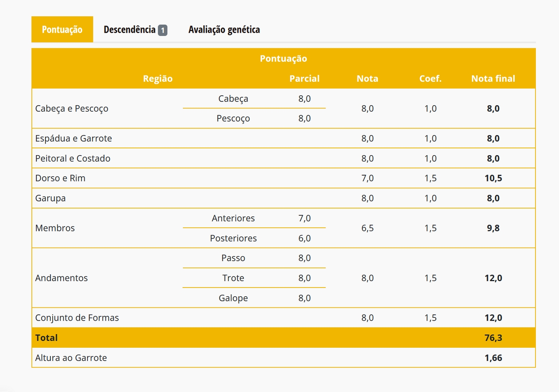Click the Andamentos row label
The image size is (559, 392).
click(x=61, y=278)
